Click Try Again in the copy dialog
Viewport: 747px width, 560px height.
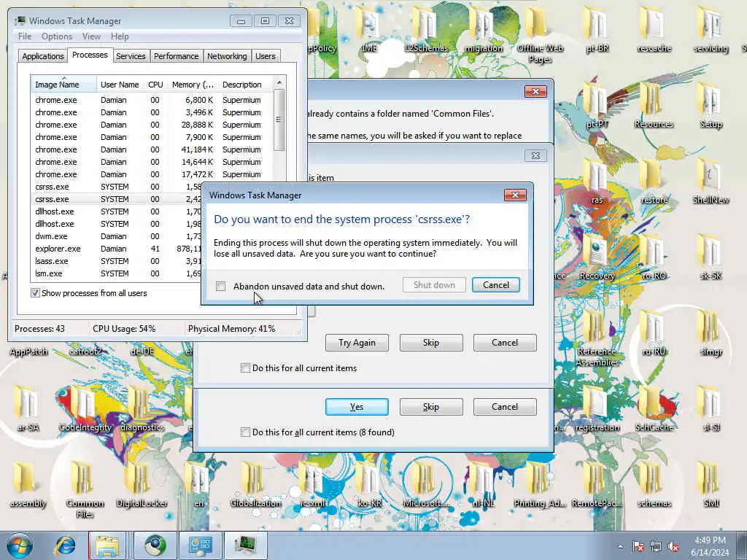point(357,343)
